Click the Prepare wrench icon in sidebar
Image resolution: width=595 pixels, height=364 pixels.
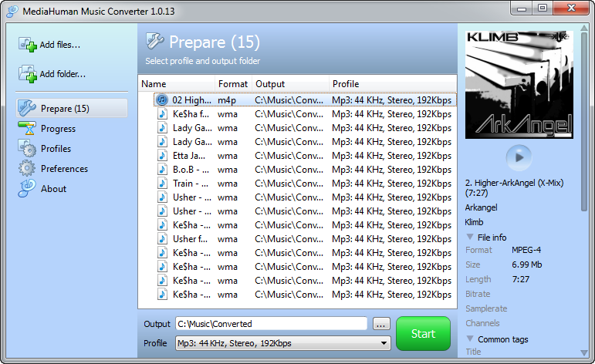27,108
